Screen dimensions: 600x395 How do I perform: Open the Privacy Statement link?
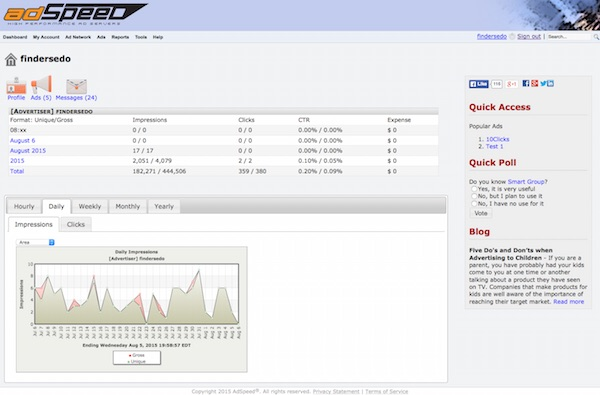336,391
